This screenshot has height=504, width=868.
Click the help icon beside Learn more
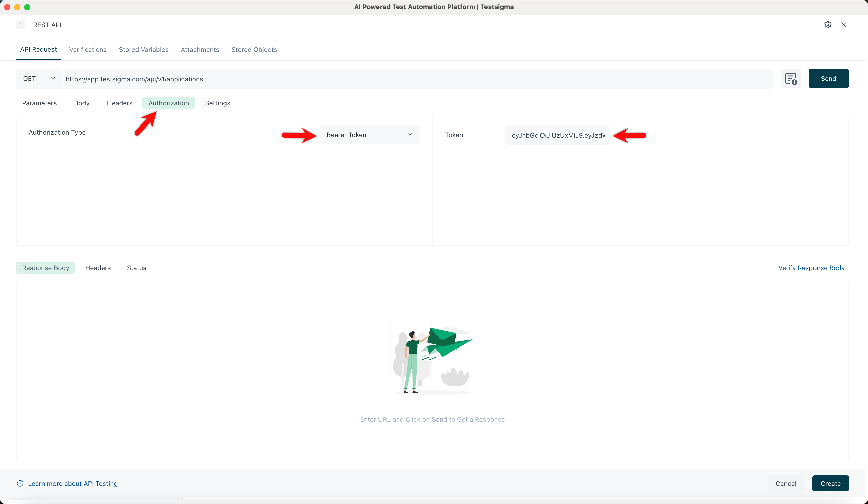click(x=20, y=483)
